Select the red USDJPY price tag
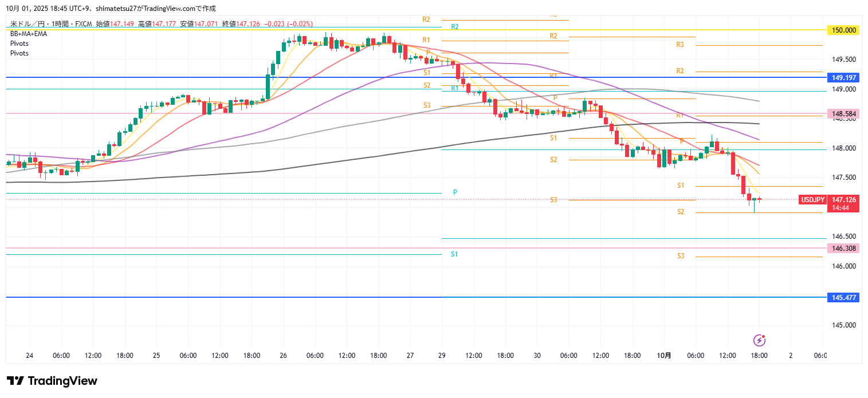 [812, 200]
